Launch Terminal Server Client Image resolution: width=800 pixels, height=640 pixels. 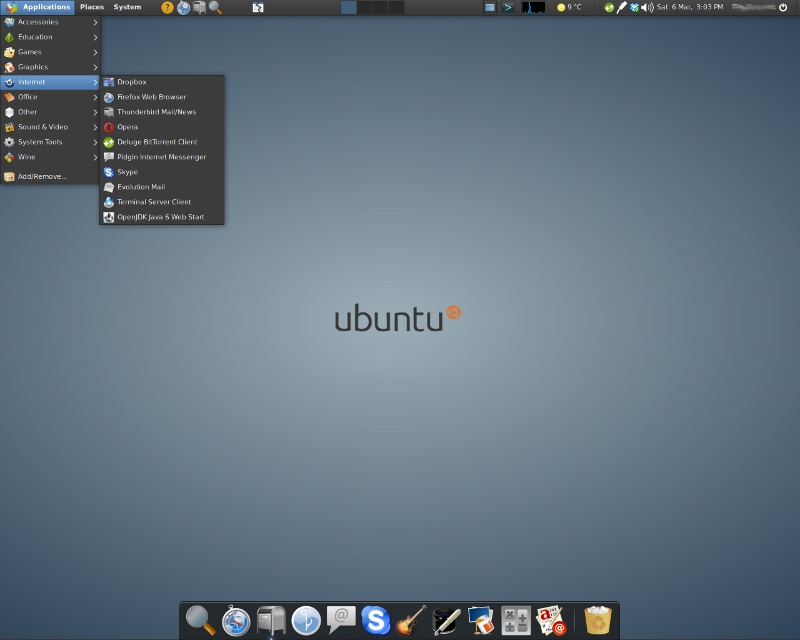click(162, 202)
